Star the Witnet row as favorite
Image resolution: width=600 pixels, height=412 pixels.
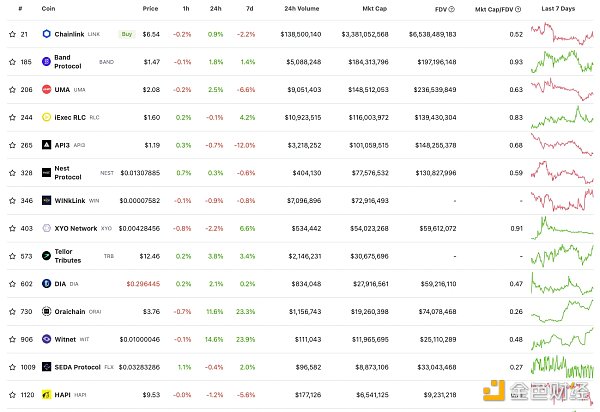coord(8,340)
